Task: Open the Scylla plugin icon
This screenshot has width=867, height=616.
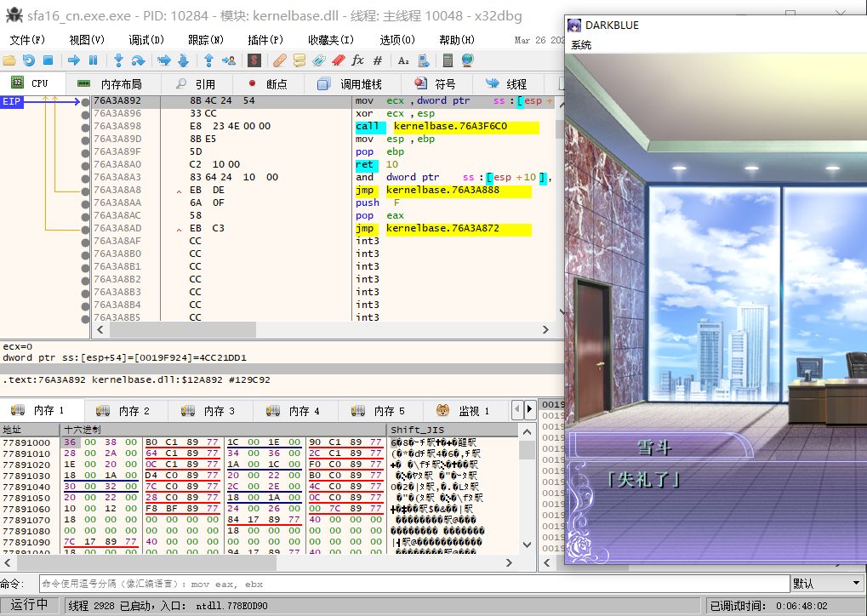Action: 254,60
